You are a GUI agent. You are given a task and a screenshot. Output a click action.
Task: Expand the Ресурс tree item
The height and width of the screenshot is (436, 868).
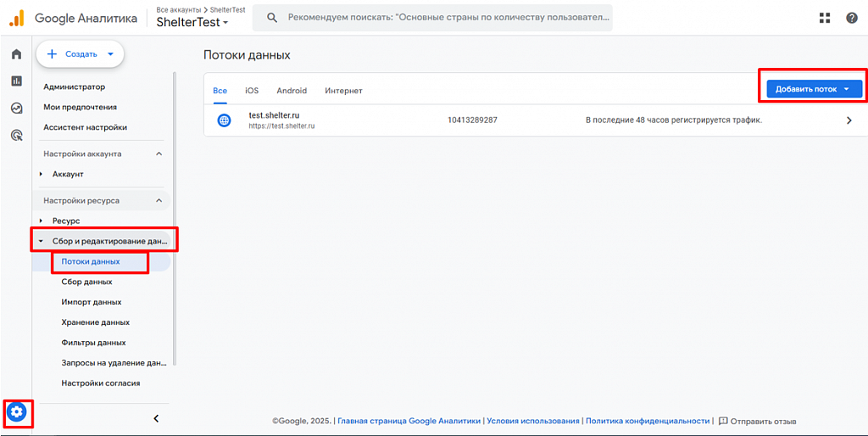tap(41, 221)
